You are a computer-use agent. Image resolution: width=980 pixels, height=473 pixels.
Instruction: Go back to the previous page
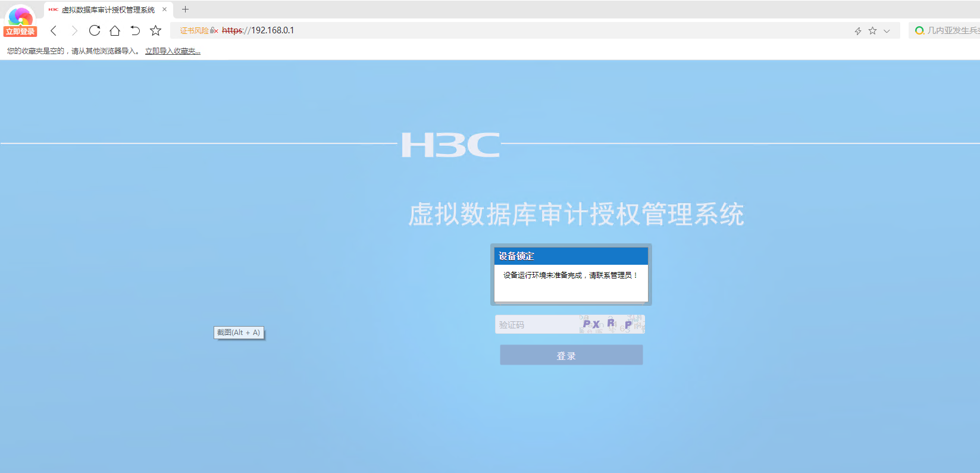coord(54,30)
